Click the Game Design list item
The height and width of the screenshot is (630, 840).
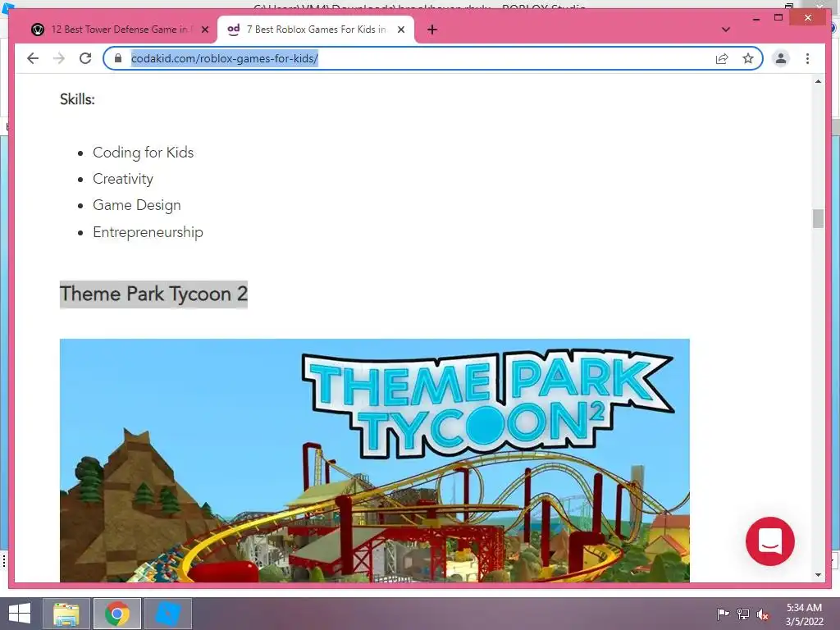(137, 205)
